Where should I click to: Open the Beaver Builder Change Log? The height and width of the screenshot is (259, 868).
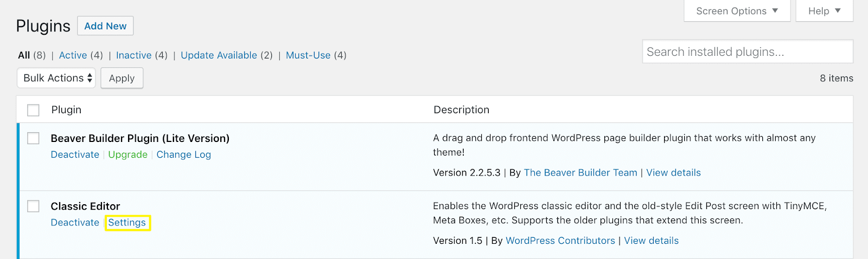pyautogui.click(x=183, y=154)
